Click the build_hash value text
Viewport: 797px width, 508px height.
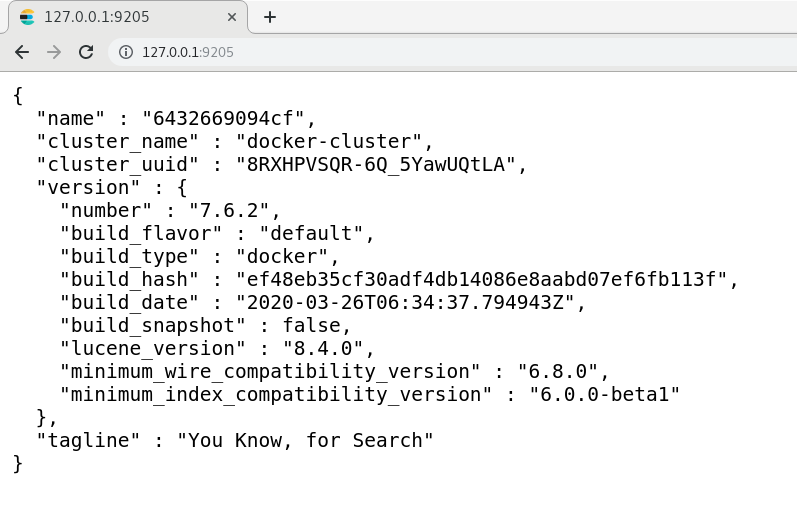481,279
